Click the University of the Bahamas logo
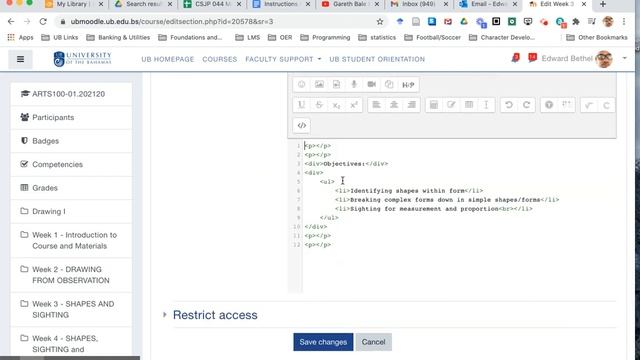Viewport: 640px width, 360px height. (x=82, y=59)
